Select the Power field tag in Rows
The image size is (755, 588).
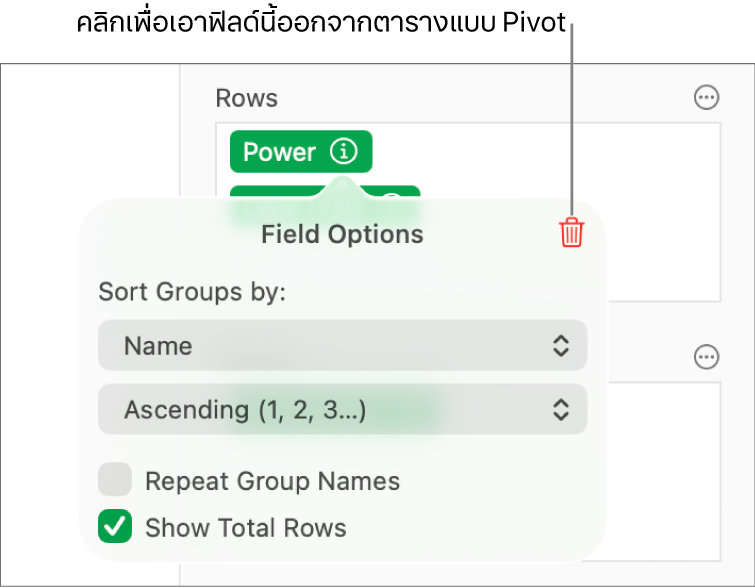[280, 152]
